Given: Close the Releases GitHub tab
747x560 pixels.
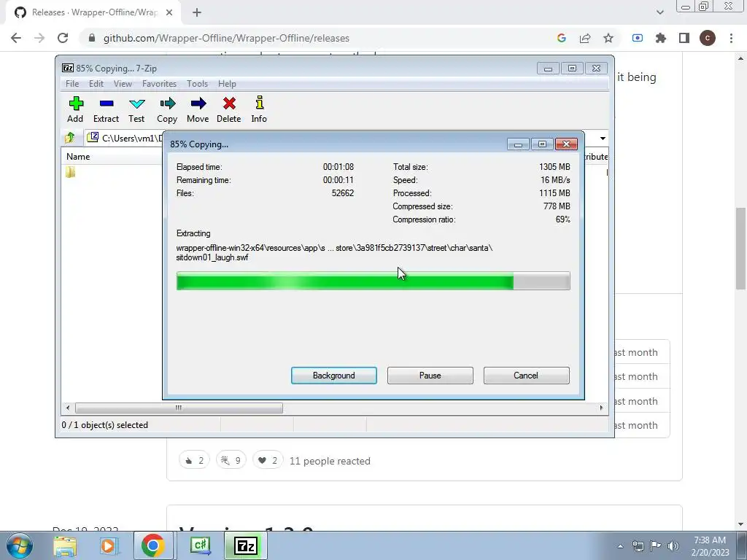Looking at the screenshot, I should click(169, 13).
